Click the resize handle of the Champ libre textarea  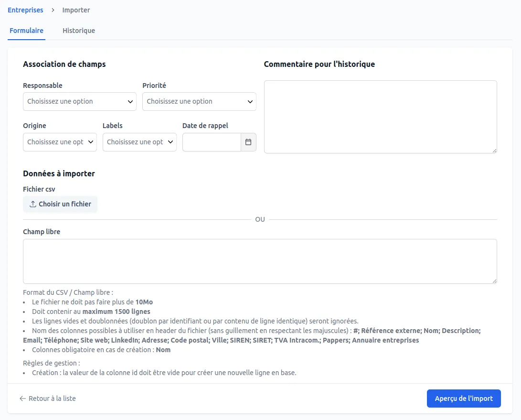pyautogui.click(x=494, y=281)
